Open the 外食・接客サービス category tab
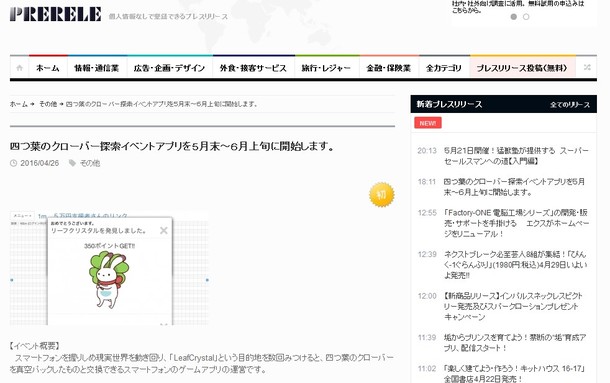 coord(253,68)
